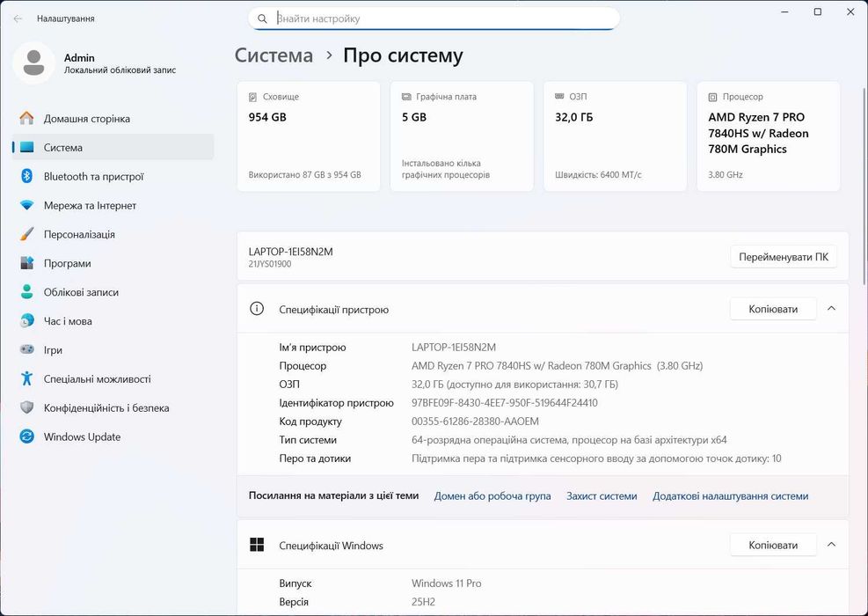Click the vertical scrollbar on right edge
The height and width of the screenshot is (616, 868).
coord(864,186)
